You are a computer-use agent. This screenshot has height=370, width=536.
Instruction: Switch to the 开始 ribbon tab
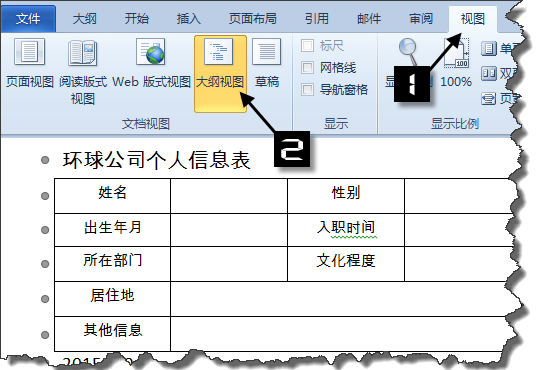pos(136,19)
